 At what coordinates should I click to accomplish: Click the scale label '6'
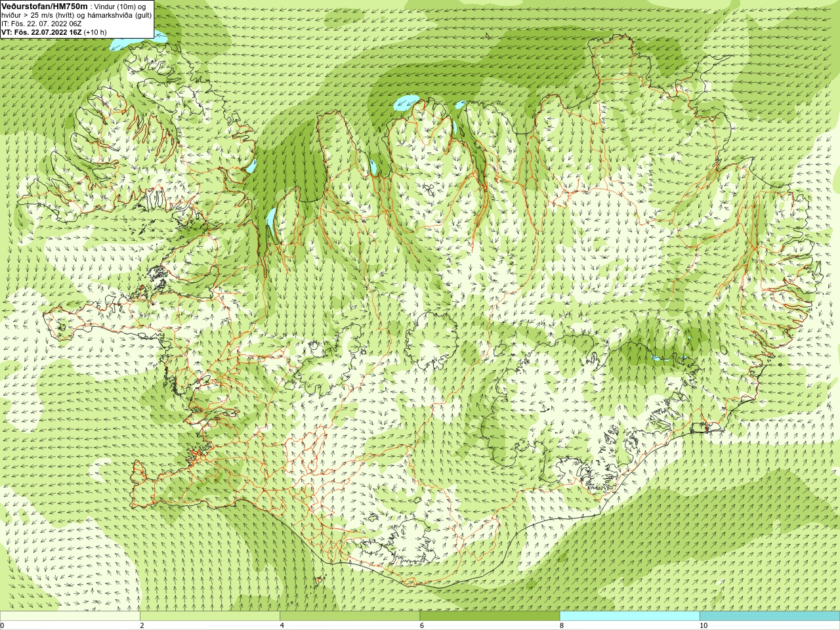(422, 626)
